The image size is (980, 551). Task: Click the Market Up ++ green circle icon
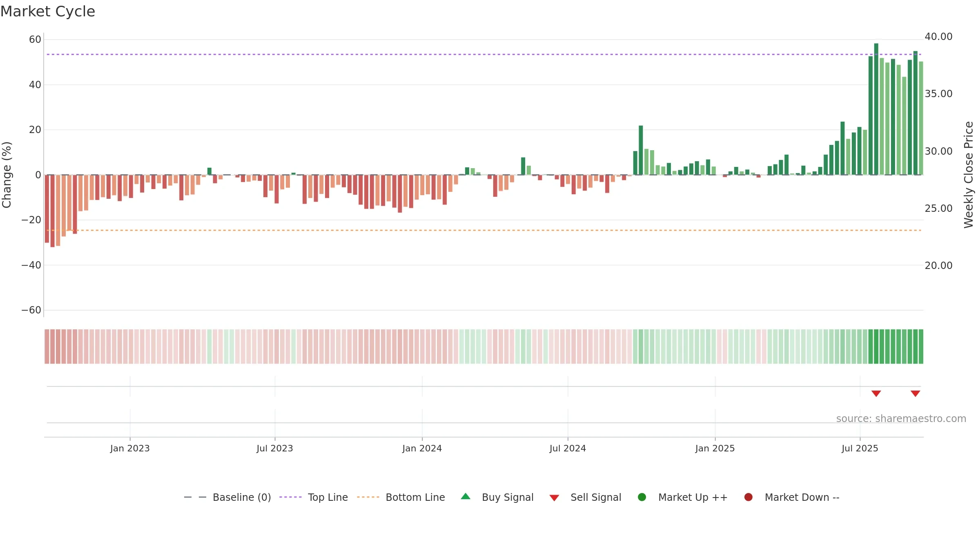642,497
